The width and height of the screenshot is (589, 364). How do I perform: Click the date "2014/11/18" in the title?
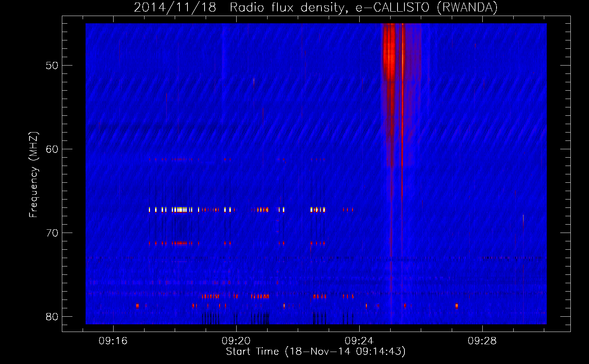coord(175,7)
